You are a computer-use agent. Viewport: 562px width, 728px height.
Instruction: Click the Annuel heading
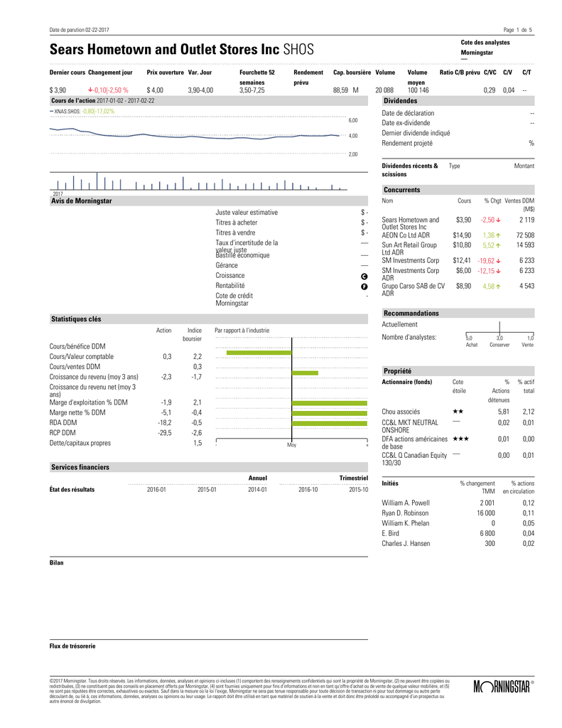(x=258, y=478)
